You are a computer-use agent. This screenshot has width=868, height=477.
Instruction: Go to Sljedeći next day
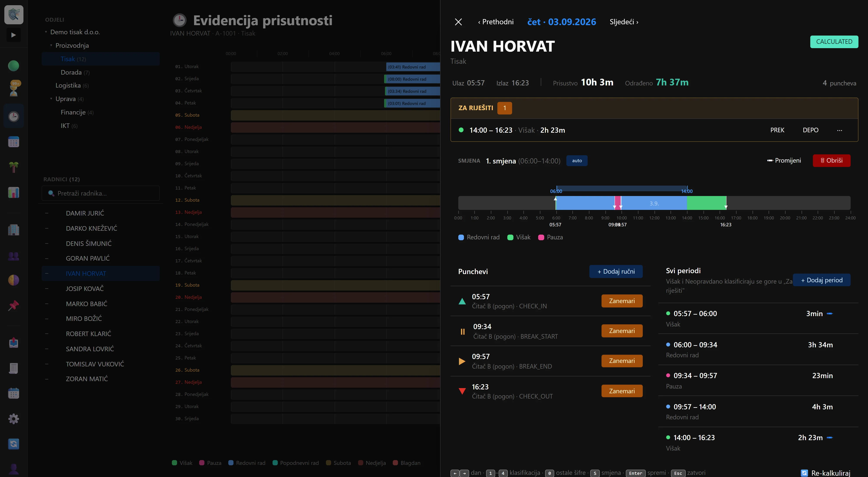pos(624,22)
